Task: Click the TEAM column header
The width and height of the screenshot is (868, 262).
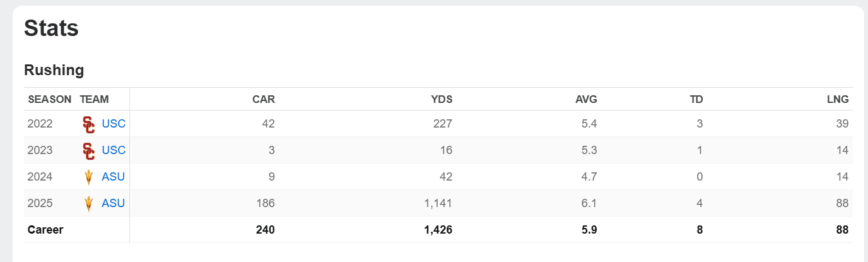Action: click(95, 99)
